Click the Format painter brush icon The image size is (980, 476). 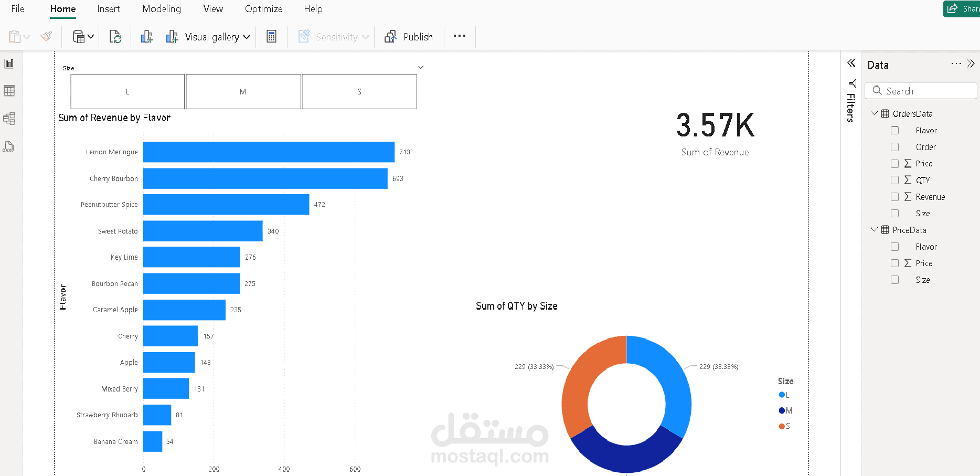[46, 36]
